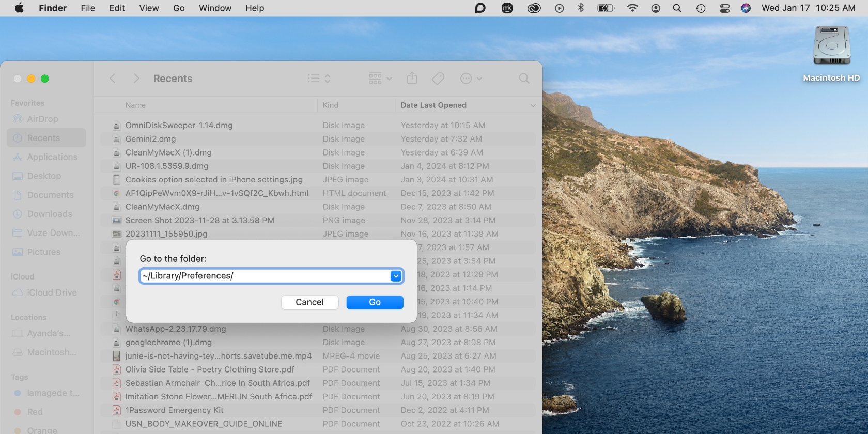Go forward in Finder window

point(136,79)
